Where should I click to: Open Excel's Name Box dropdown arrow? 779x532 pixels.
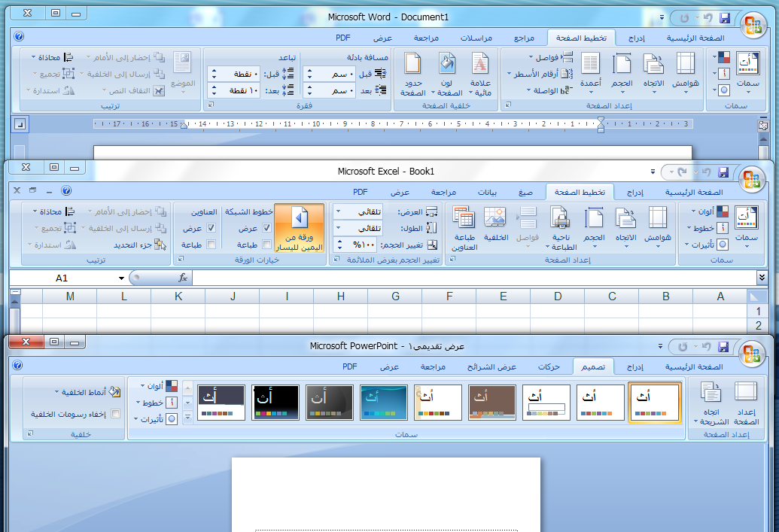121,278
